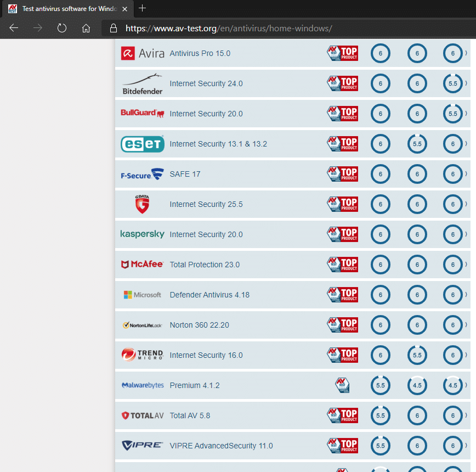Expand the Avira row arrow
Image resolution: width=476 pixels, height=472 pixels.
tap(466, 53)
